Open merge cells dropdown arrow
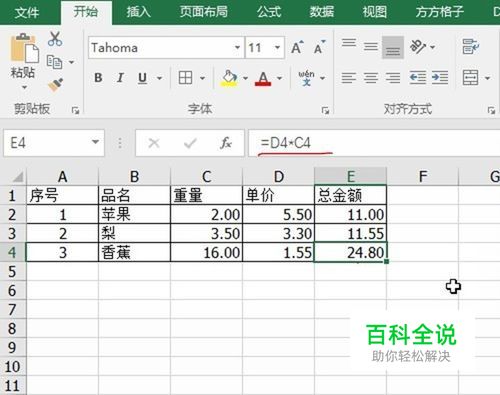Screen dimensions: 500x395 (487, 79)
